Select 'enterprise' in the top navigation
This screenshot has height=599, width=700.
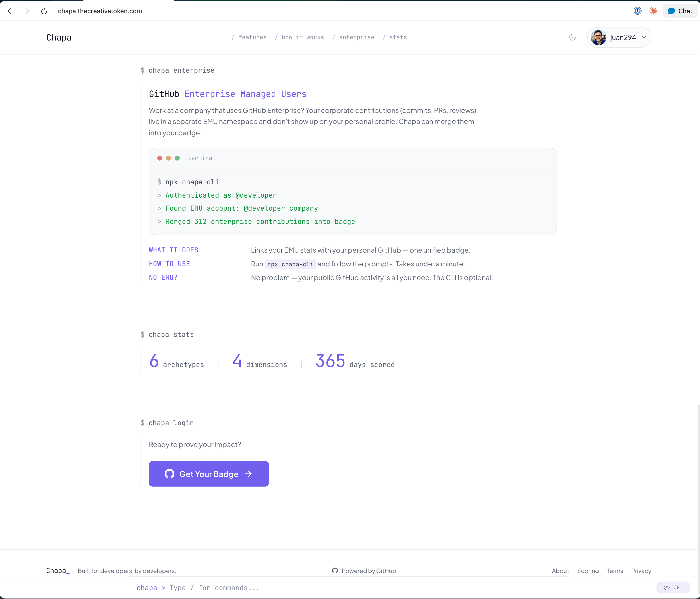(357, 37)
